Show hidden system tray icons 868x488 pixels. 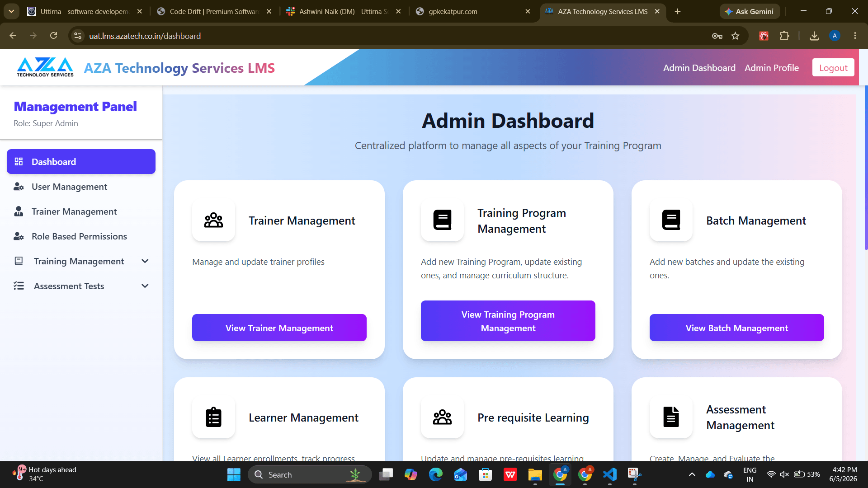(692, 474)
